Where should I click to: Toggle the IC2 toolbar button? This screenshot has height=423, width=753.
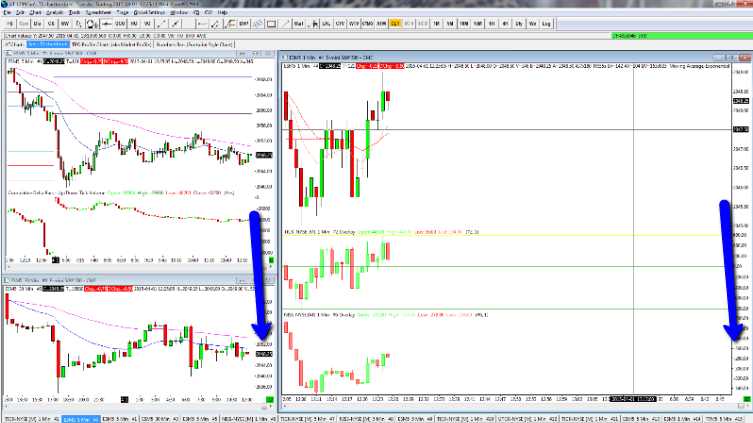tap(423, 24)
